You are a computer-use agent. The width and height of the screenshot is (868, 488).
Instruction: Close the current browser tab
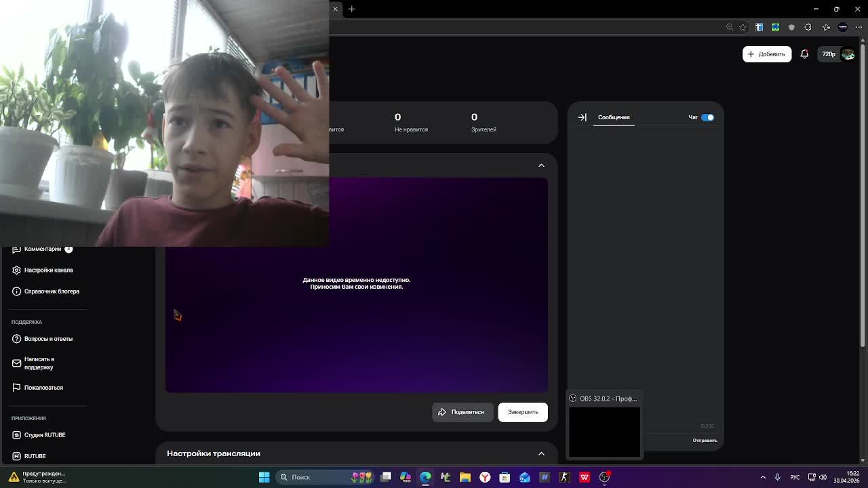(x=335, y=9)
